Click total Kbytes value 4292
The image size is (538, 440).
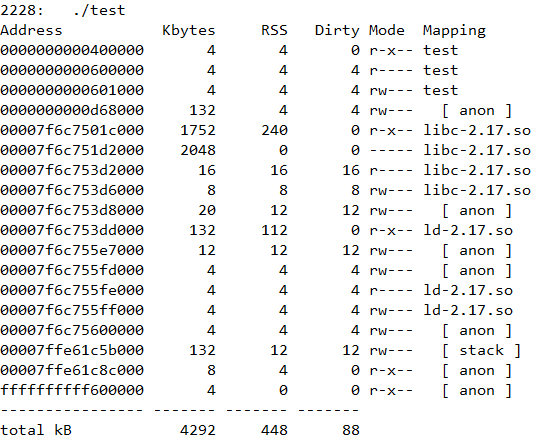(198, 430)
